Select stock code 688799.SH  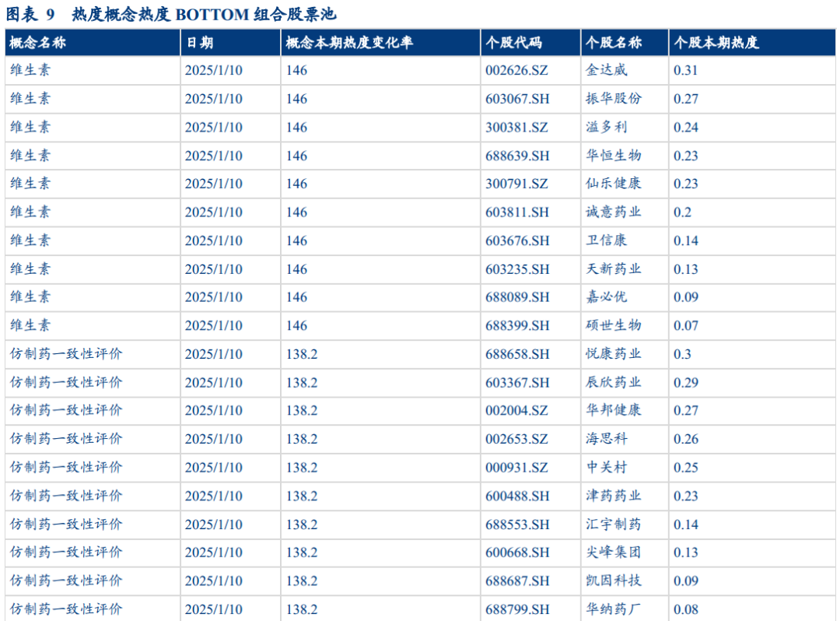tap(517, 609)
